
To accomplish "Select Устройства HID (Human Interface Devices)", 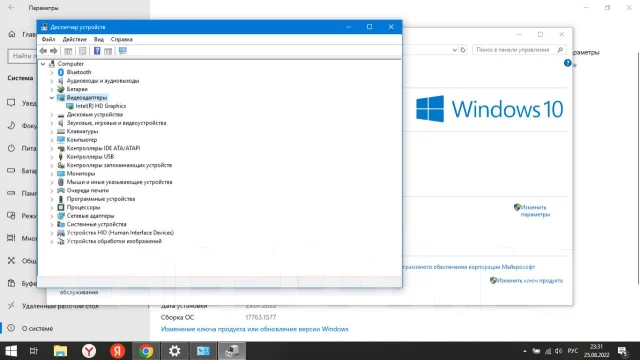I will [120, 233].
